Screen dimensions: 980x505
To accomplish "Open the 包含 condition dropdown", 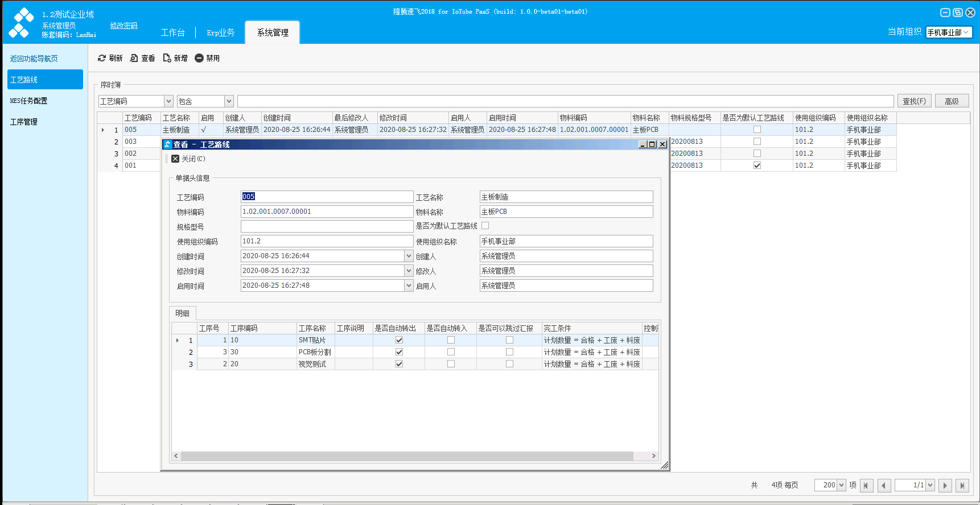I will [x=229, y=101].
